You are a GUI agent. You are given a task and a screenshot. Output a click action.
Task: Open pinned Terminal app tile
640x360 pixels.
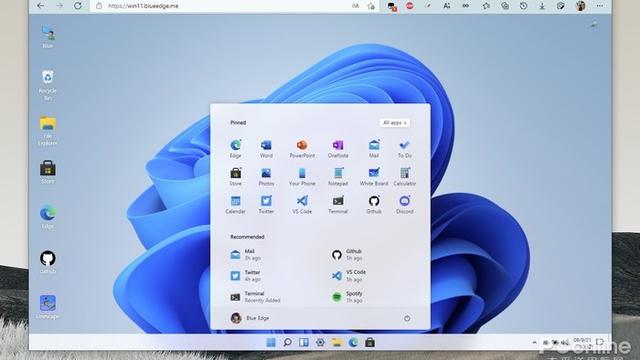(x=338, y=204)
